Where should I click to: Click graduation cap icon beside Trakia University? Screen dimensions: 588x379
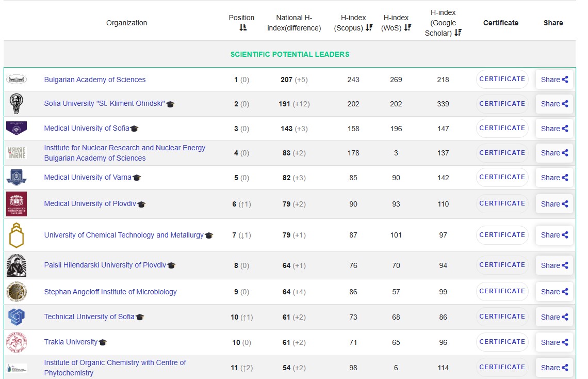point(103,343)
